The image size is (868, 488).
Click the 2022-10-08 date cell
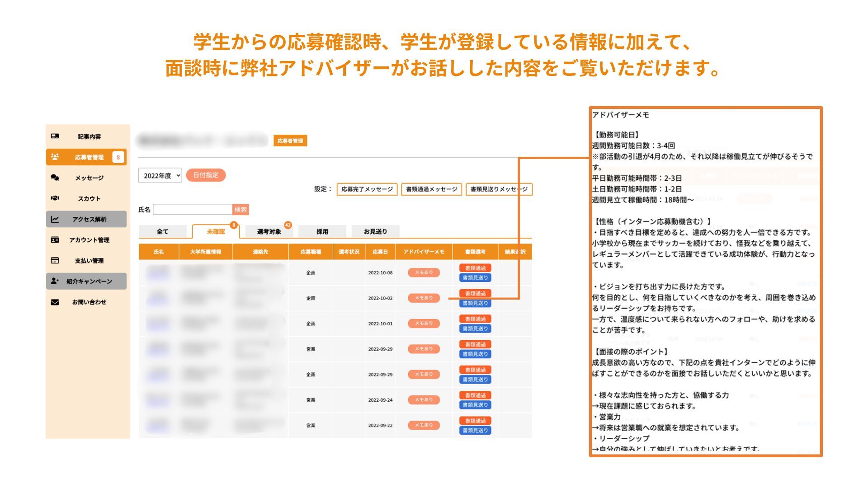pyautogui.click(x=380, y=273)
